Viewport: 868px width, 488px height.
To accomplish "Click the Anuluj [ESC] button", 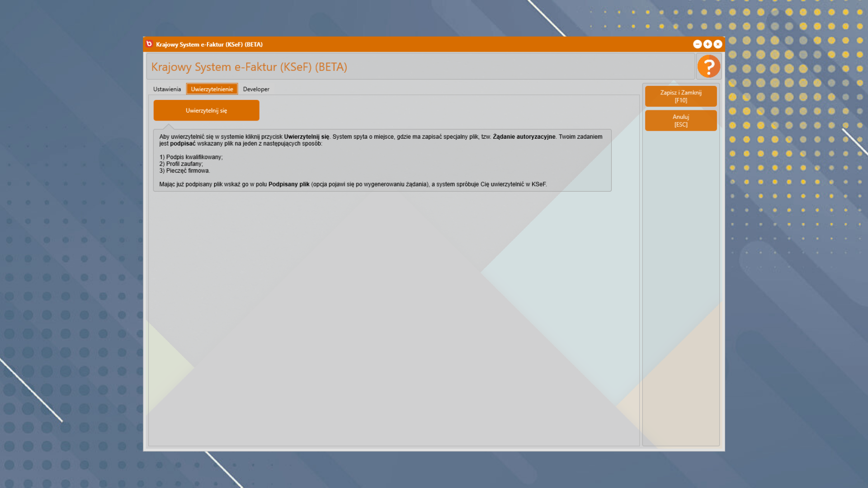I will click(x=680, y=121).
